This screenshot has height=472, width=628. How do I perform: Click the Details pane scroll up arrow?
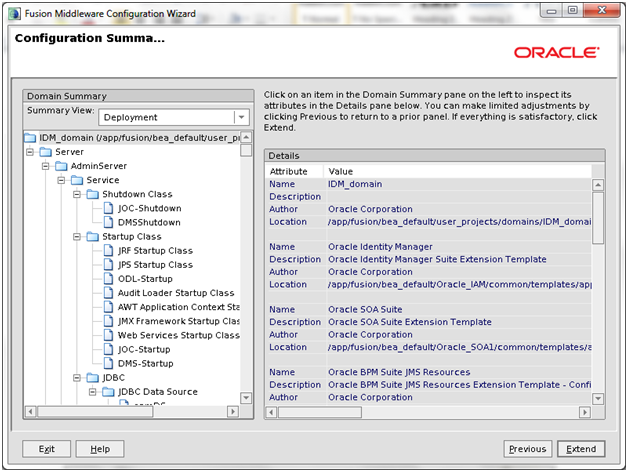click(x=598, y=185)
